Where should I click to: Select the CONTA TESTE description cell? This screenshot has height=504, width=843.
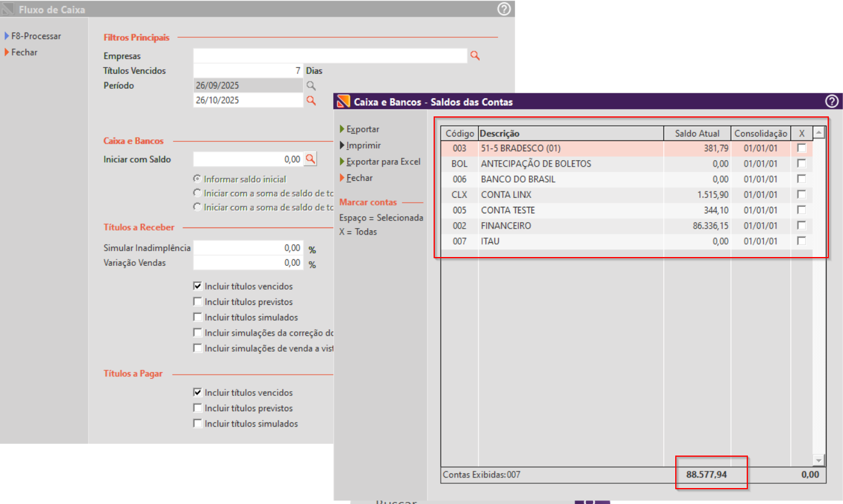tap(571, 210)
